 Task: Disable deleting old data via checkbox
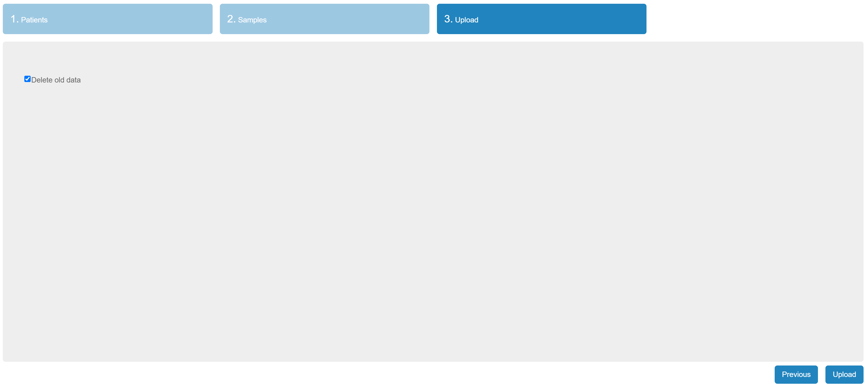pos(27,79)
